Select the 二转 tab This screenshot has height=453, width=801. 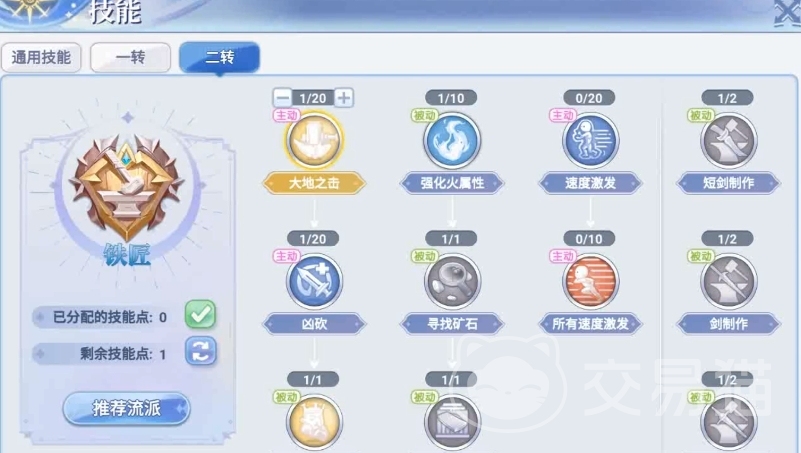(x=219, y=57)
